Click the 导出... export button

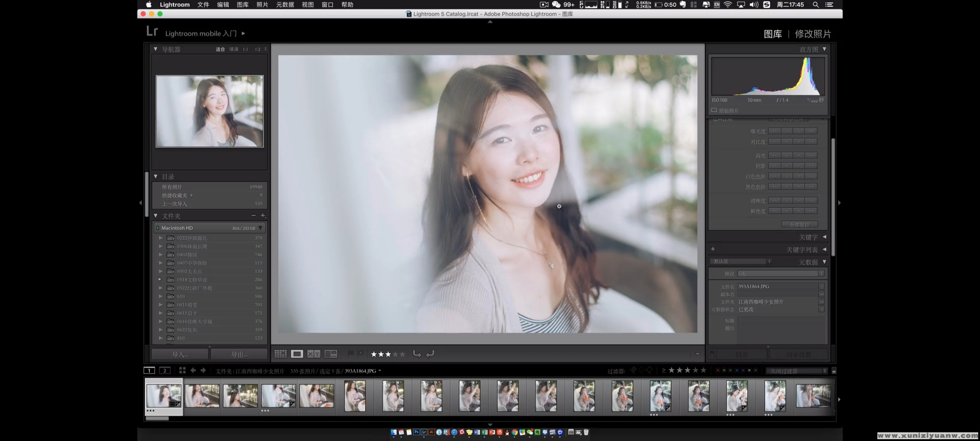coord(239,355)
